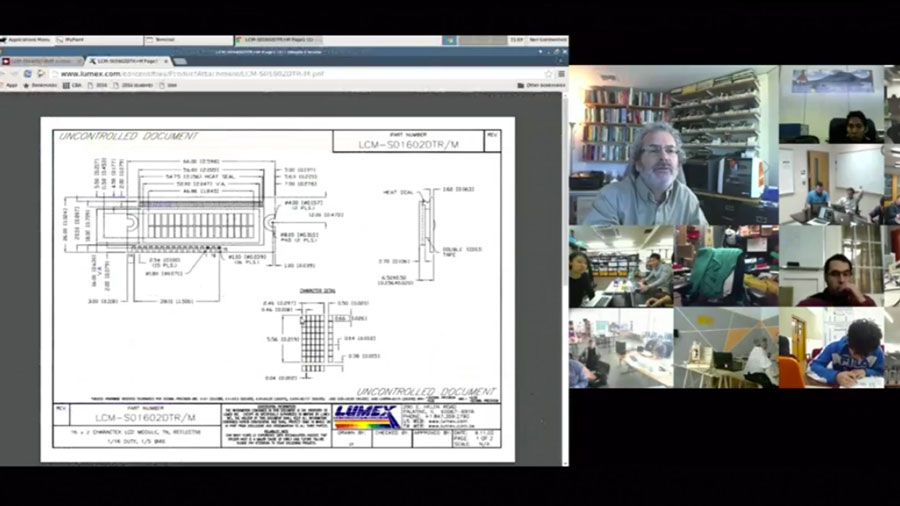The width and height of the screenshot is (900, 506).
Task: Select the video tile with orange geometric wall
Action: pos(726,348)
